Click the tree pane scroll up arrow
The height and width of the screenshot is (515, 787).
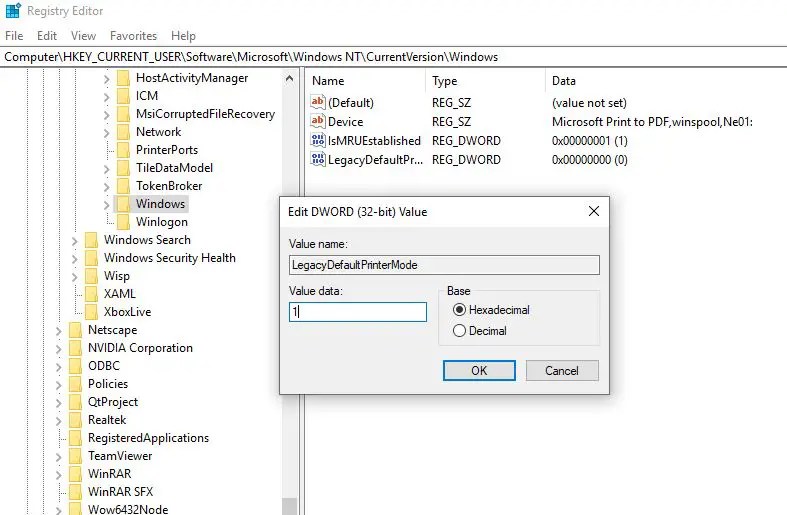pos(290,78)
